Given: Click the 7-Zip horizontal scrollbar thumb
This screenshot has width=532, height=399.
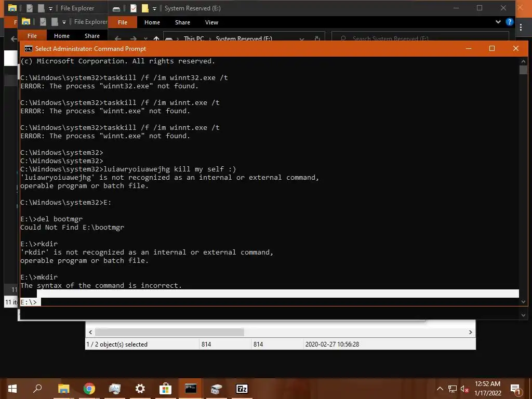Looking at the screenshot, I should pyautogui.click(x=170, y=332).
